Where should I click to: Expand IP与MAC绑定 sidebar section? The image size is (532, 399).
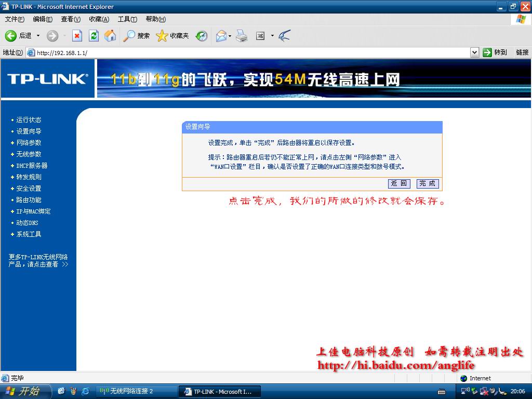(x=33, y=211)
